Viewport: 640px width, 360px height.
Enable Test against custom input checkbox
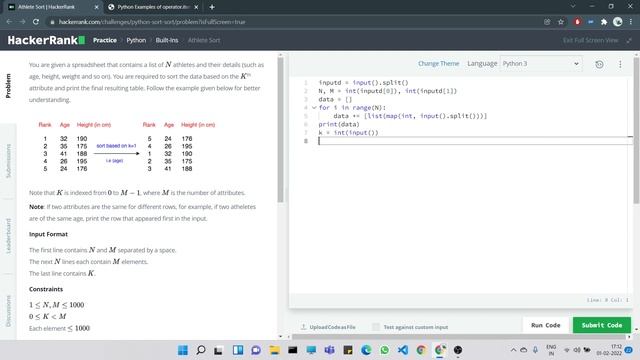376,327
